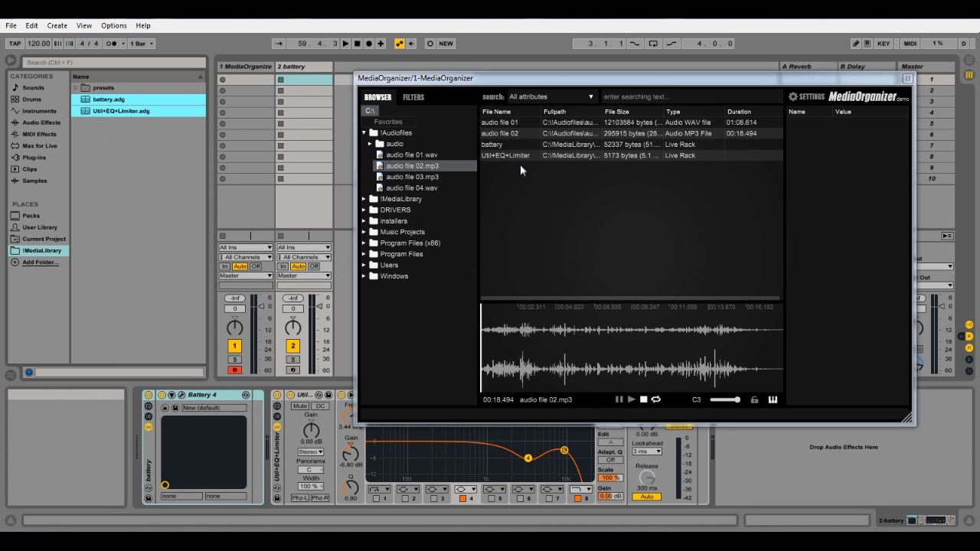Image resolution: width=980 pixels, height=551 pixels.
Task: Click the padlock icon beside the volume slider
Action: pos(754,399)
